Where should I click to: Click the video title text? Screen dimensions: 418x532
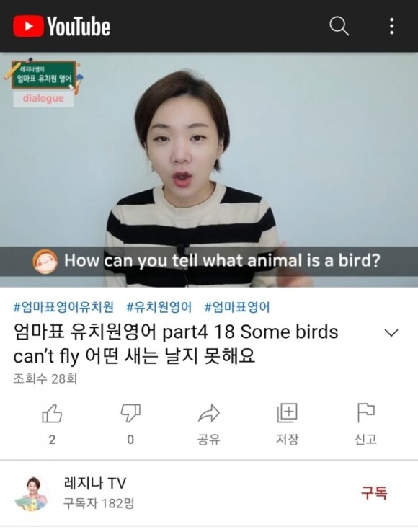coord(176,344)
